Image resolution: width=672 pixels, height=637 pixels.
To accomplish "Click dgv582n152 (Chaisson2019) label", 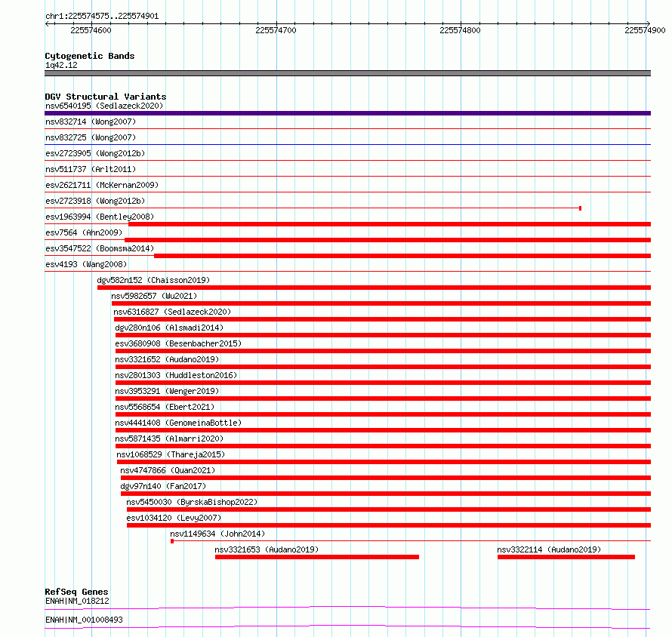I will [153, 280].
